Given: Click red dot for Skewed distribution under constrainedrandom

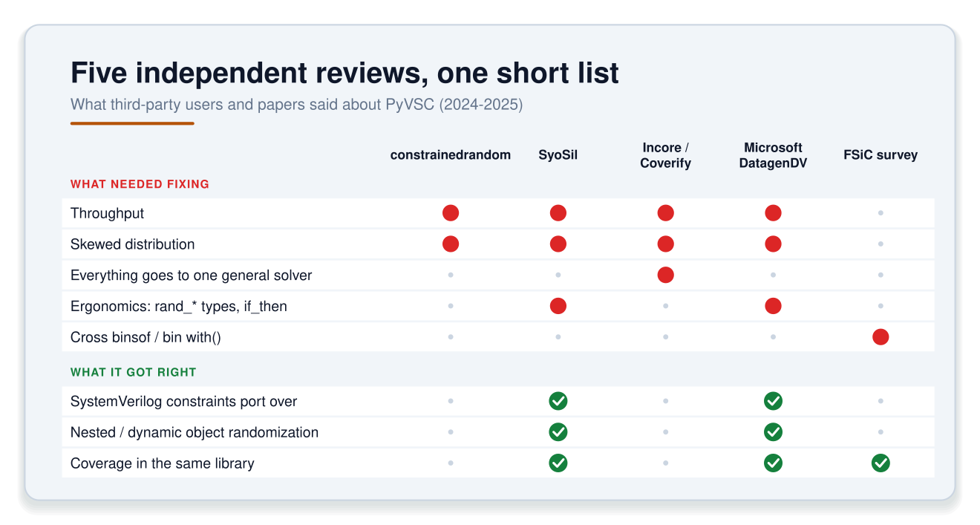Looking at the screenshot, I should (x=451, y=244).
